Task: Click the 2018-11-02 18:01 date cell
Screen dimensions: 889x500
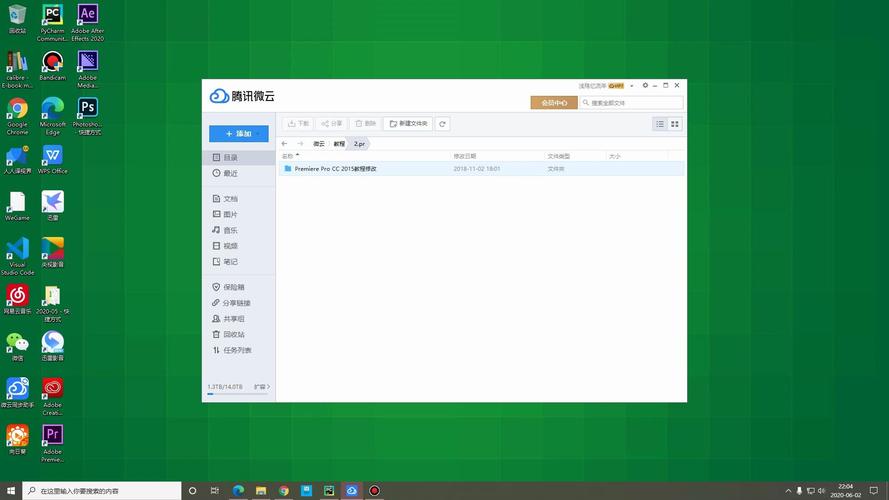Action: point(476,169)
